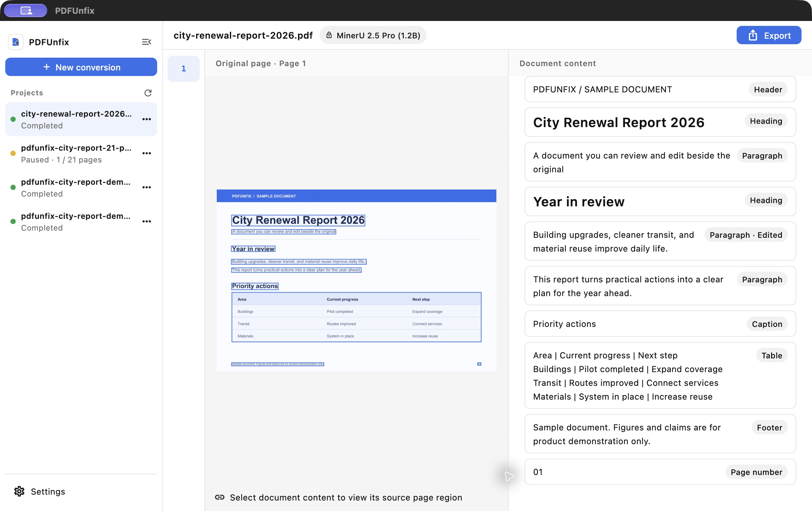Select the City Renewal Report 2026 heading block

(660, 122)
